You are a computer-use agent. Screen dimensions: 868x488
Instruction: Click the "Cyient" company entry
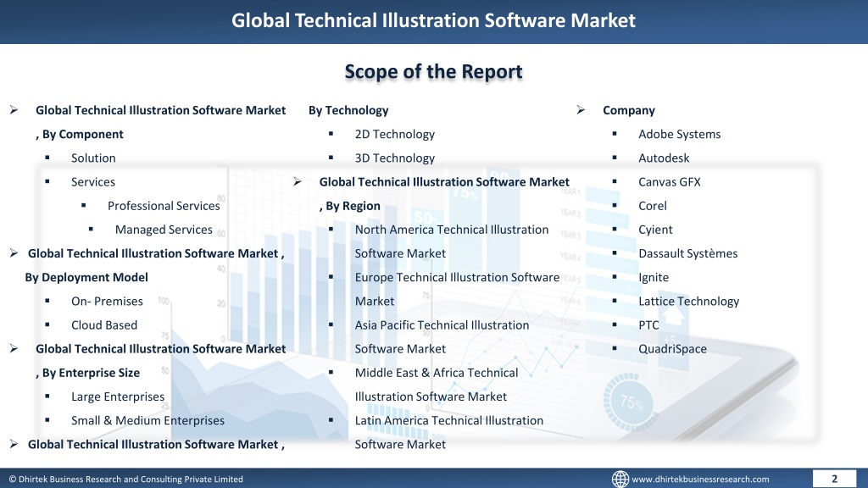[655, 230]
